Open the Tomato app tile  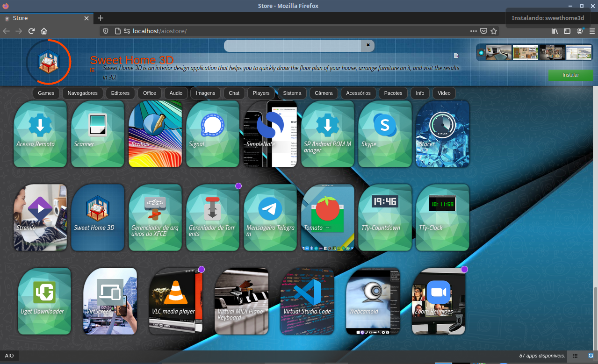(x=328, y=217)
